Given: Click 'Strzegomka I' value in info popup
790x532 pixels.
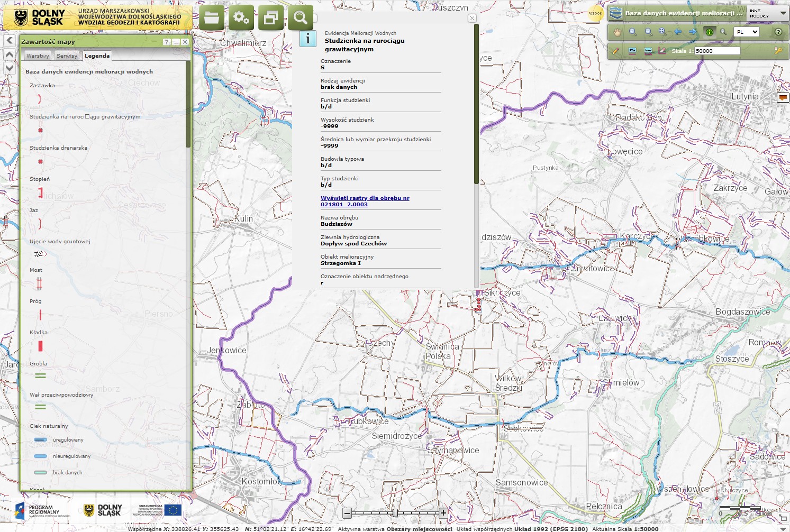Looking at the screenshot, I should [x=341, y=263].
